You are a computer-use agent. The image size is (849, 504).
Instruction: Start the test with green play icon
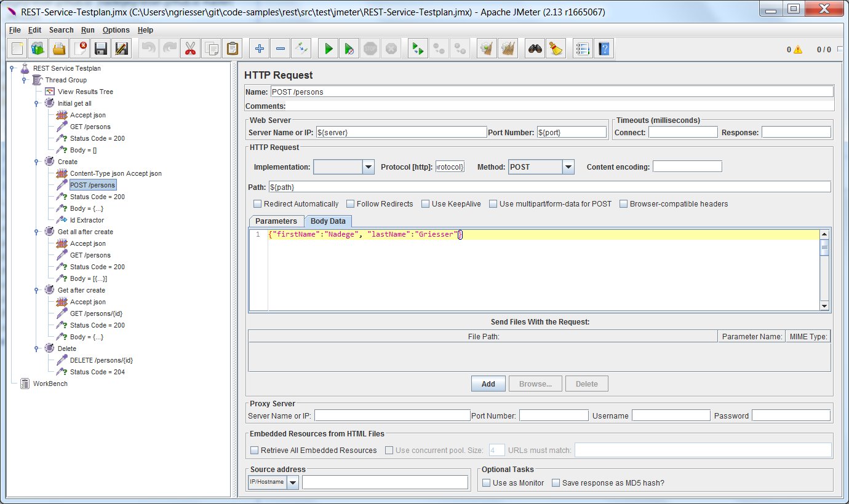329,49
